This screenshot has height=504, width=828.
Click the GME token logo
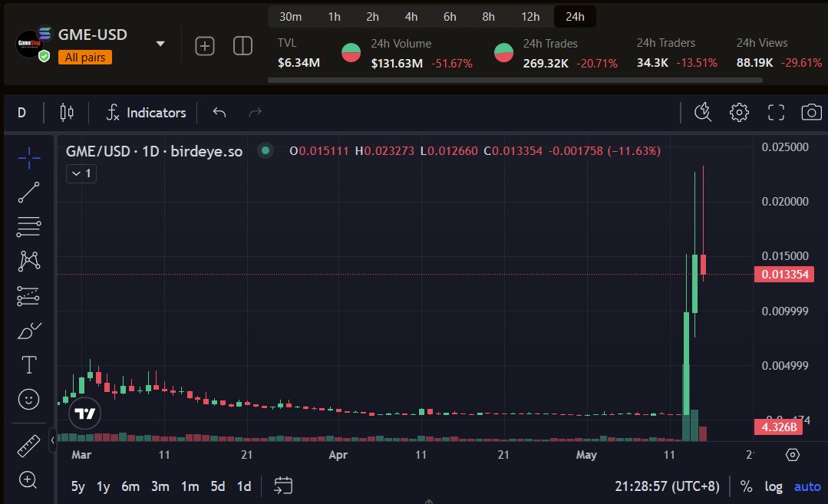[x=29, y=43]
